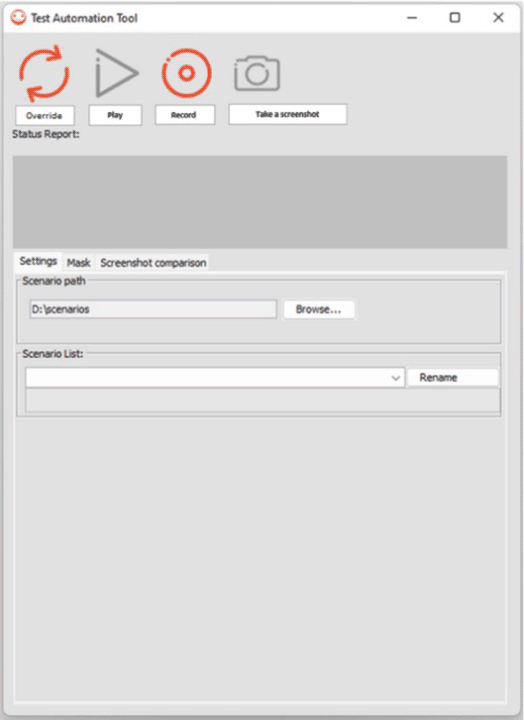Maximize the Test Automation Tool window
The image size is (524, 720).
455,17
